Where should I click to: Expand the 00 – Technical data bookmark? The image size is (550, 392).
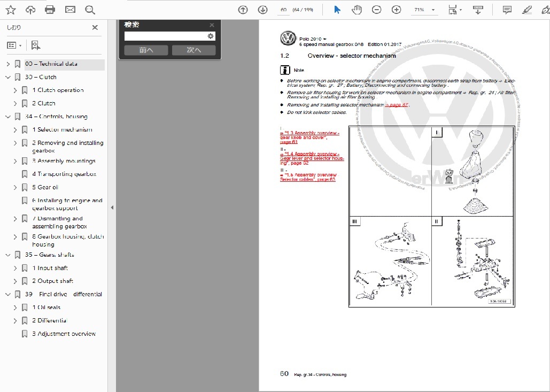click(8, 64)
